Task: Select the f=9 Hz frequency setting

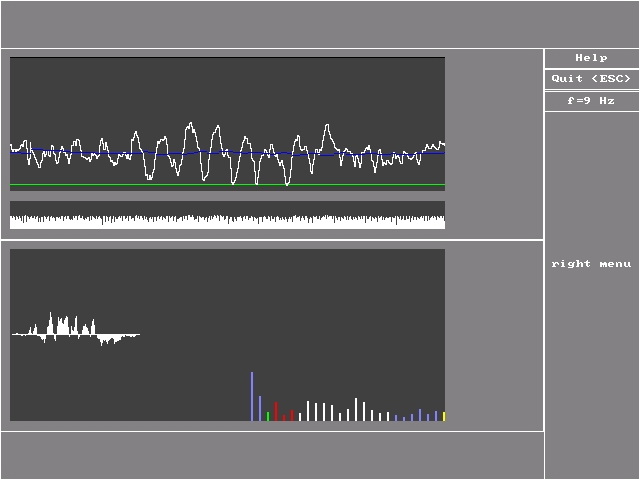Action: 591,101
